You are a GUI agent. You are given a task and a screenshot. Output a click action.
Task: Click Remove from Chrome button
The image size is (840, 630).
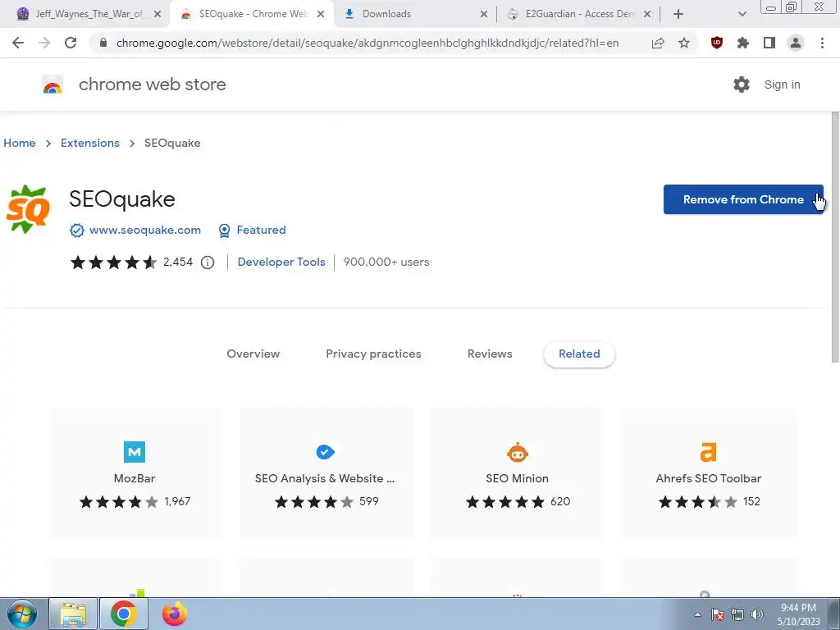coord(743,200)
